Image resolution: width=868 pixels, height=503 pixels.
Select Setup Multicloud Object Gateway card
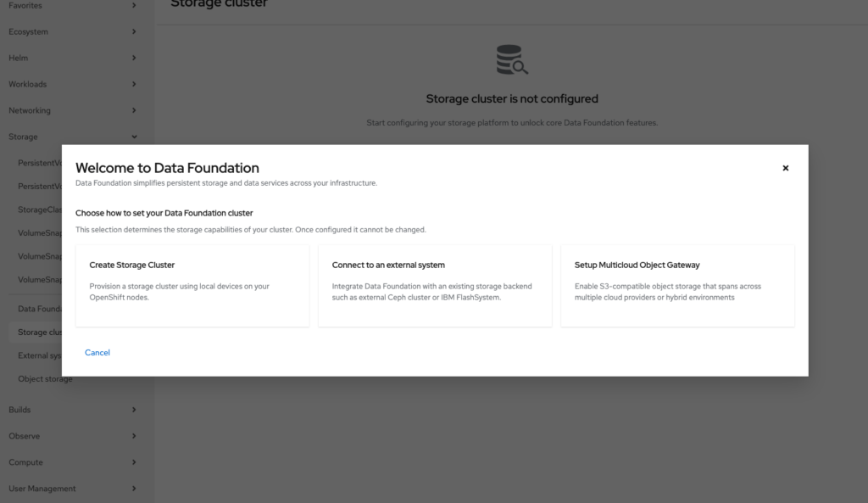(x=677, y=286)
